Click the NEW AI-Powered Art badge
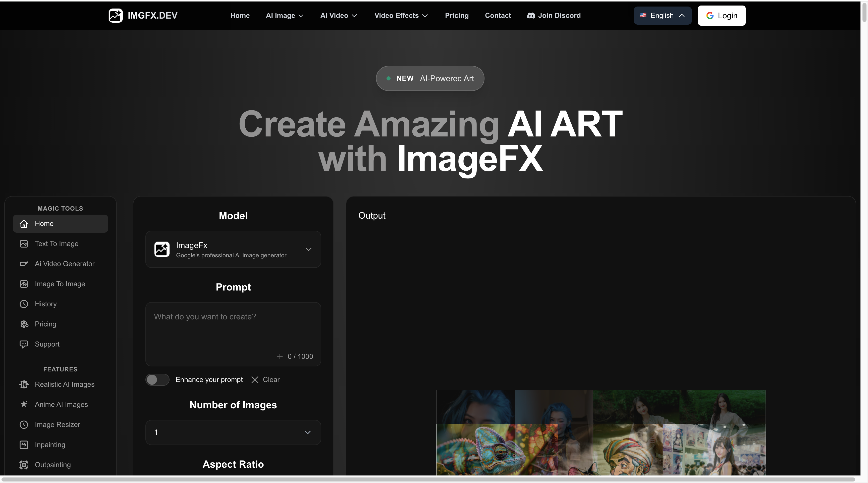 pos(430,78)
